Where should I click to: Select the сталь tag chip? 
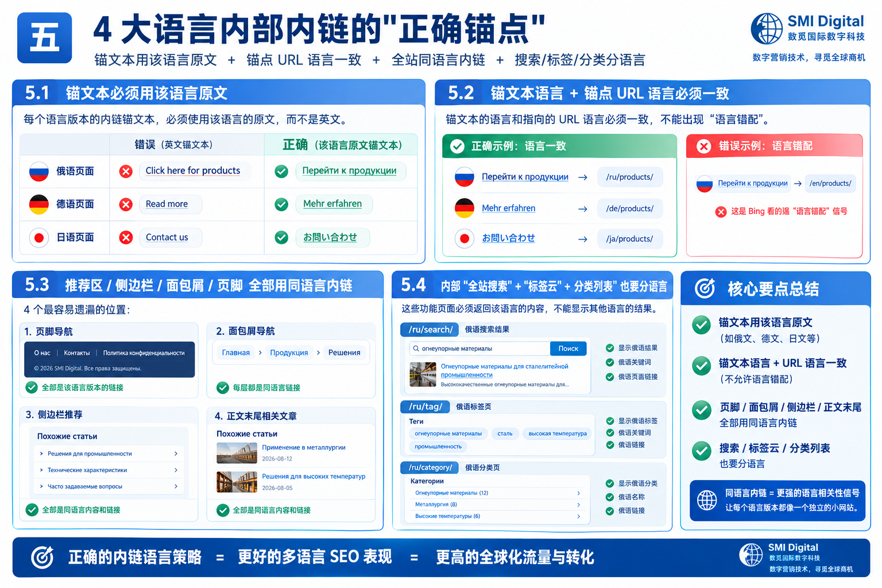(505, 434)
